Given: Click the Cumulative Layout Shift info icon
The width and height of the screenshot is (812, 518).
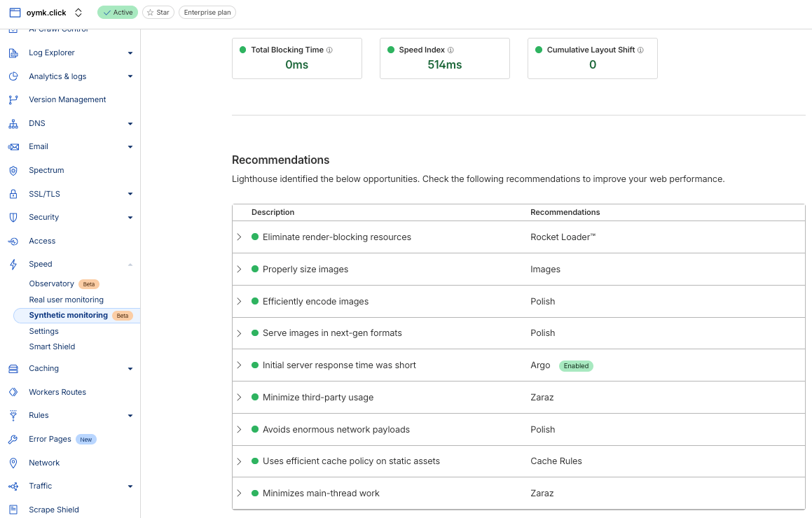Looking at the screenshot, I should [640, 50].
